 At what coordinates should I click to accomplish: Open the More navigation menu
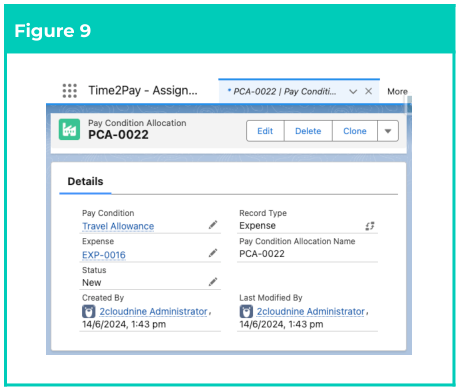397,91
